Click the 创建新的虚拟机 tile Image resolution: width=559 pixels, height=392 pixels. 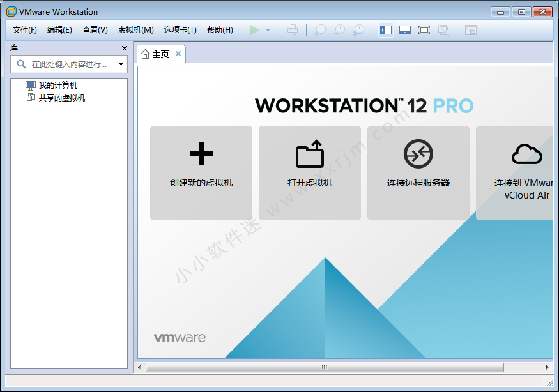coord(201,173)
